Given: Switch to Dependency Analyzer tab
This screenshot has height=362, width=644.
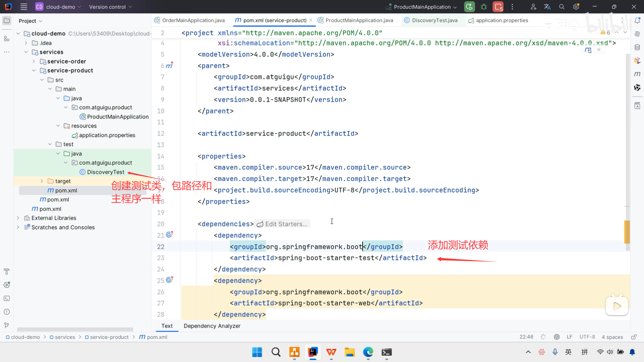Looking at the screenshot, I should pos(212,326).
